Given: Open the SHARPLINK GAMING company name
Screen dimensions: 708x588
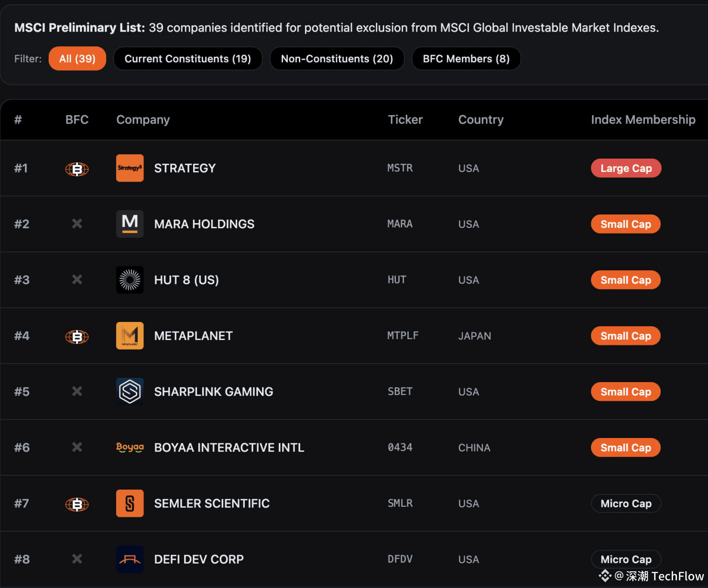Looking at the screenshot, I should pyautogui.click(x=214, y=392).
